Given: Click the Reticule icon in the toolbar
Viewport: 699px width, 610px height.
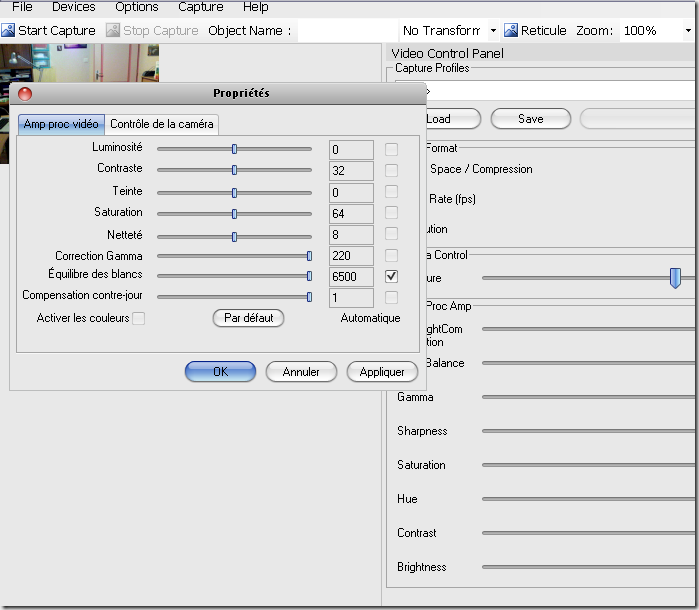Looking at the screenshot, I should 511,30.
